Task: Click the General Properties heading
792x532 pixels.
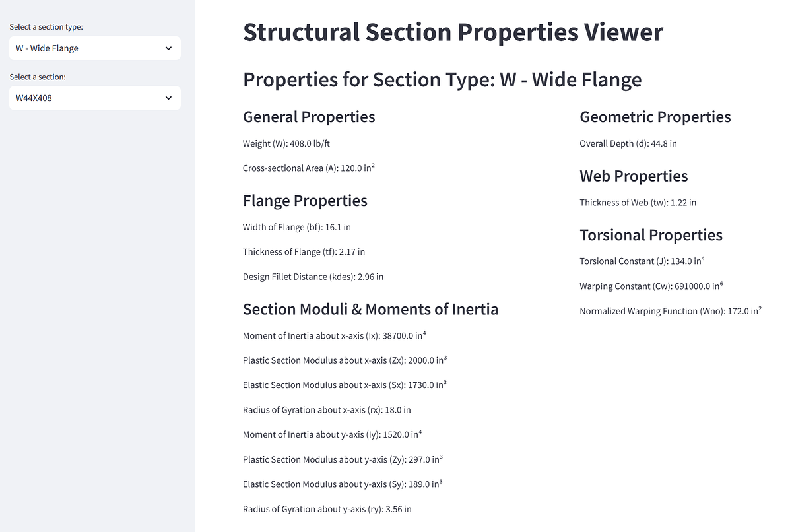Action: click(309, 117)
